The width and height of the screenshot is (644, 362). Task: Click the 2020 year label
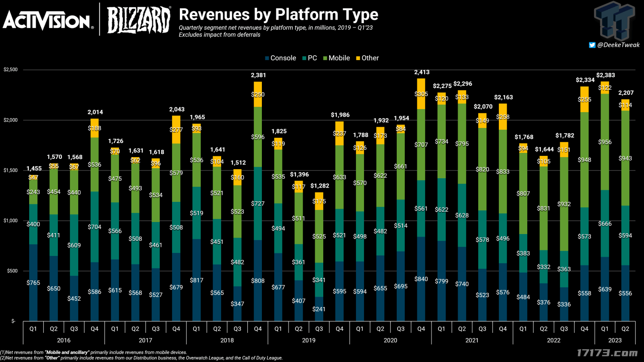click(x=390, y=340)
